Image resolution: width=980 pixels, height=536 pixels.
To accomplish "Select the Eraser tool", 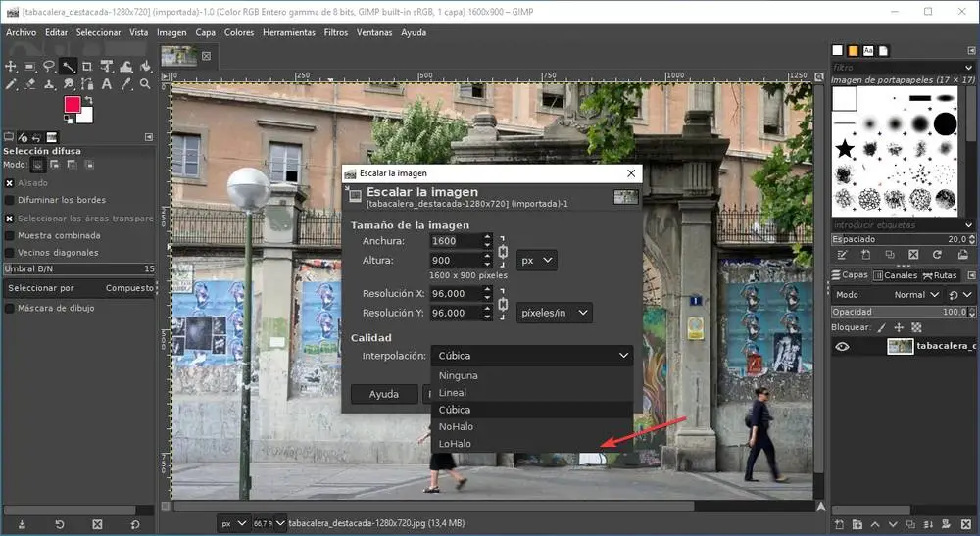I will pos(29,83).
